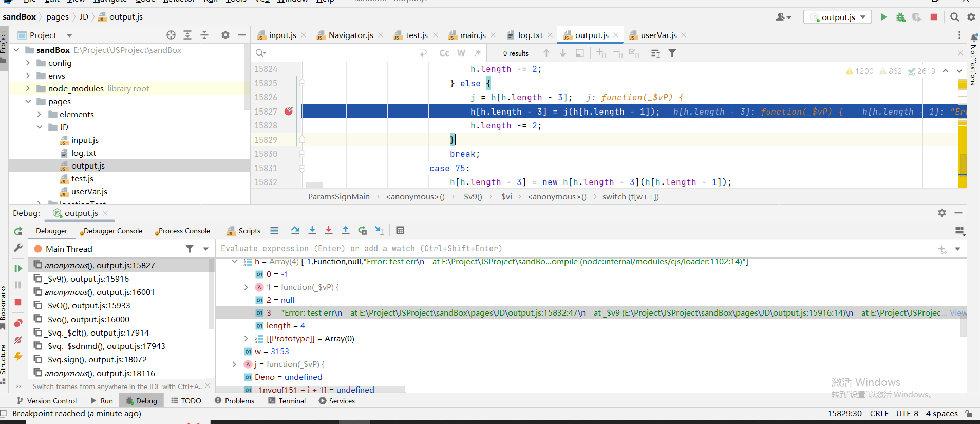Open the Evaluate Expression calculator icon
The width and height of the screenshot is (980, 424).
(x=400, y=230)
